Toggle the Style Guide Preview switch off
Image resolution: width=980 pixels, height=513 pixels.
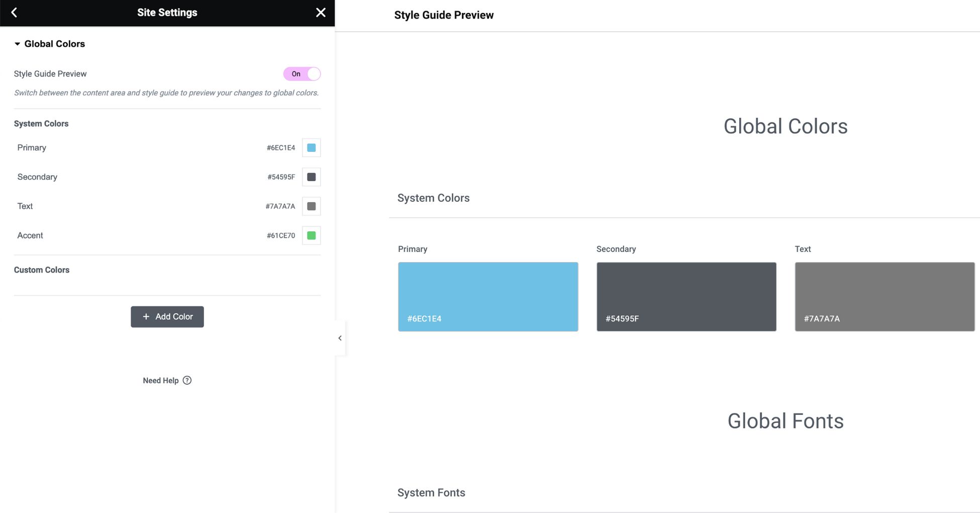pos(302,74)
